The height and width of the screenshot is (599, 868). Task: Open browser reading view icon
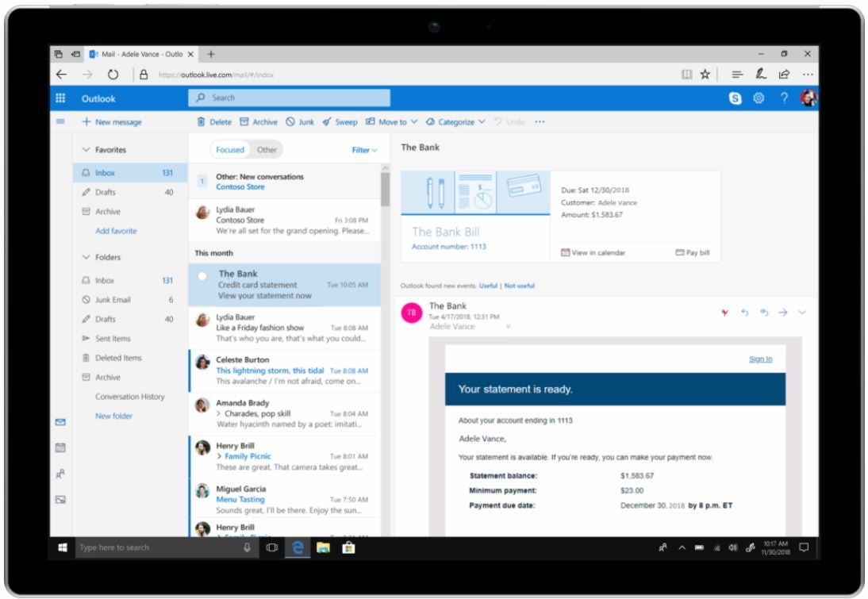686,75
